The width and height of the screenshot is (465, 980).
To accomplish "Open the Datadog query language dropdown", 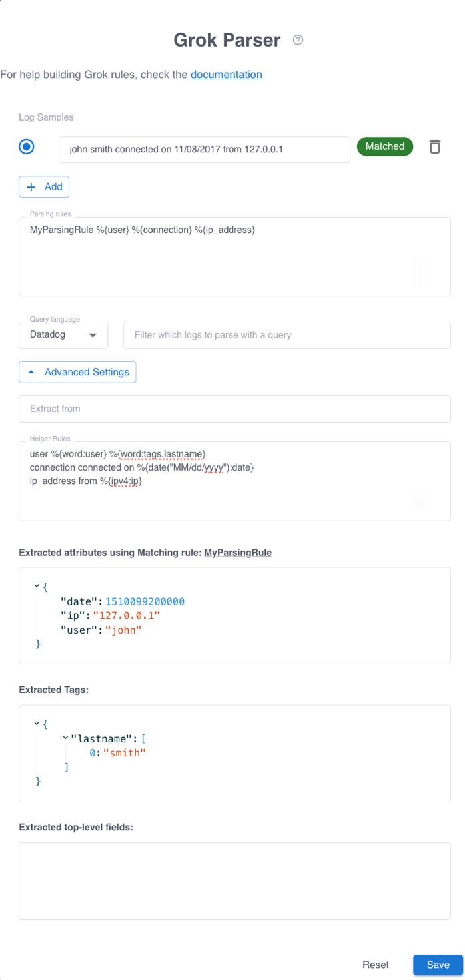I will (63, 335).
